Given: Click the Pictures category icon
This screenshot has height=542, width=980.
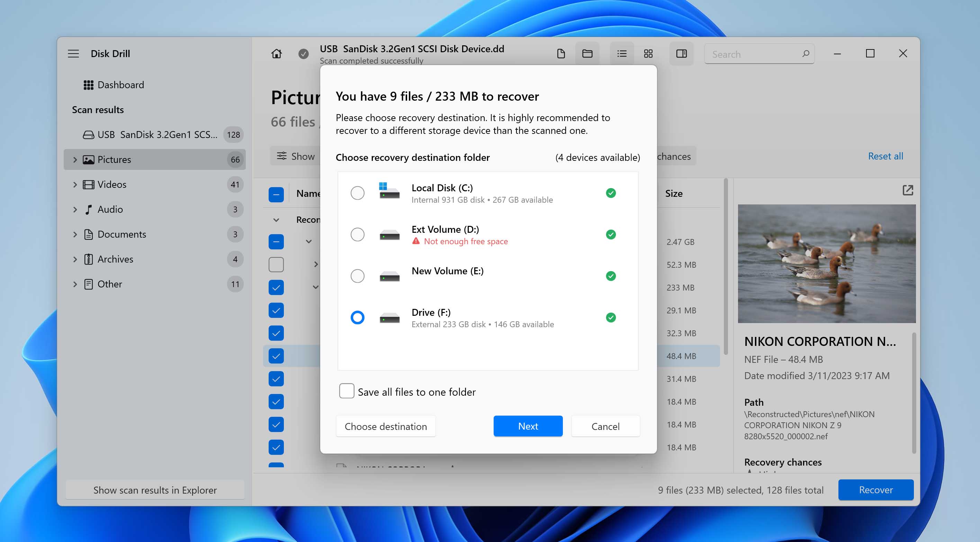Looking at the screenshot, I should point(88,160).
